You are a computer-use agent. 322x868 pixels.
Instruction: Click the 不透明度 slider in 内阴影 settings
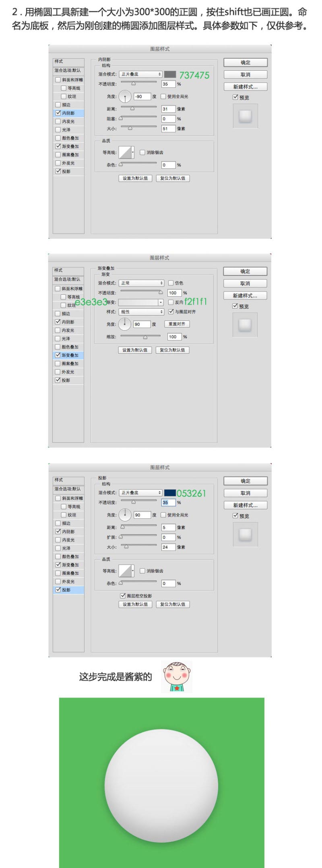(x=138, y=83)
